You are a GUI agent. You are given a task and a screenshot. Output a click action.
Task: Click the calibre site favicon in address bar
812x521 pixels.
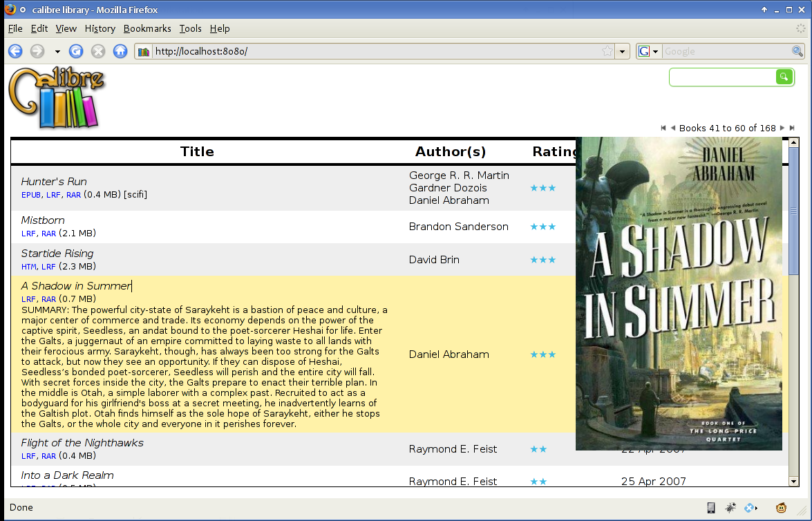144,51
